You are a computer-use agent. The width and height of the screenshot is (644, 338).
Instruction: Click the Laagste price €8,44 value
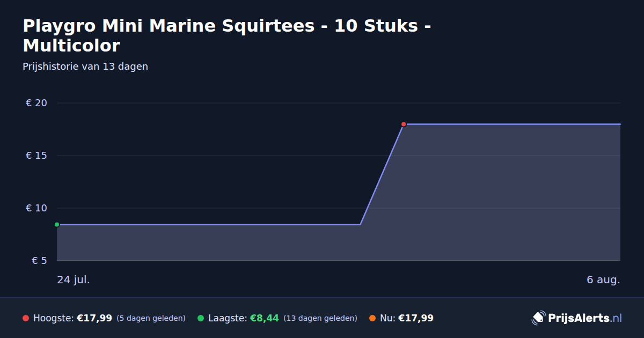click(x=265, y=318)
